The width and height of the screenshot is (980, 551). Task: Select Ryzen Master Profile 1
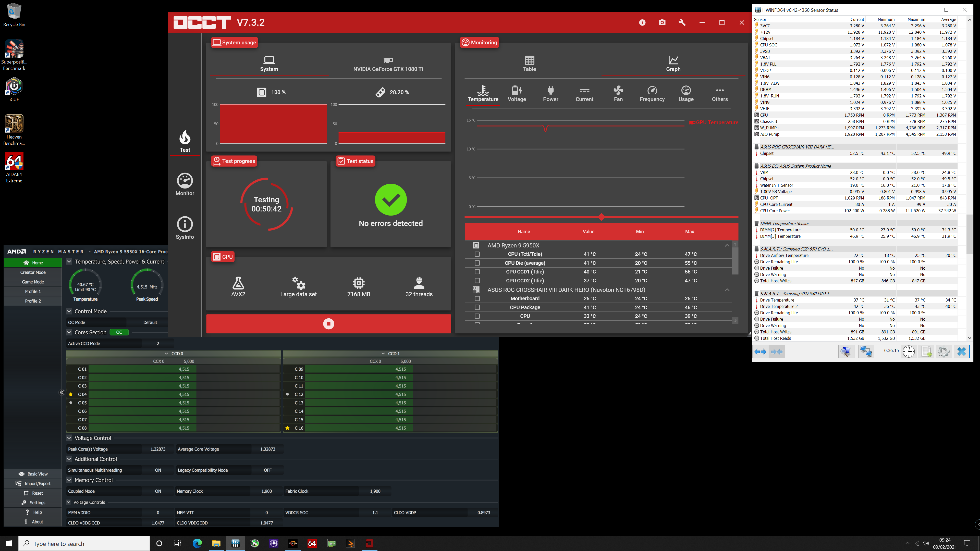click(33, 291)
